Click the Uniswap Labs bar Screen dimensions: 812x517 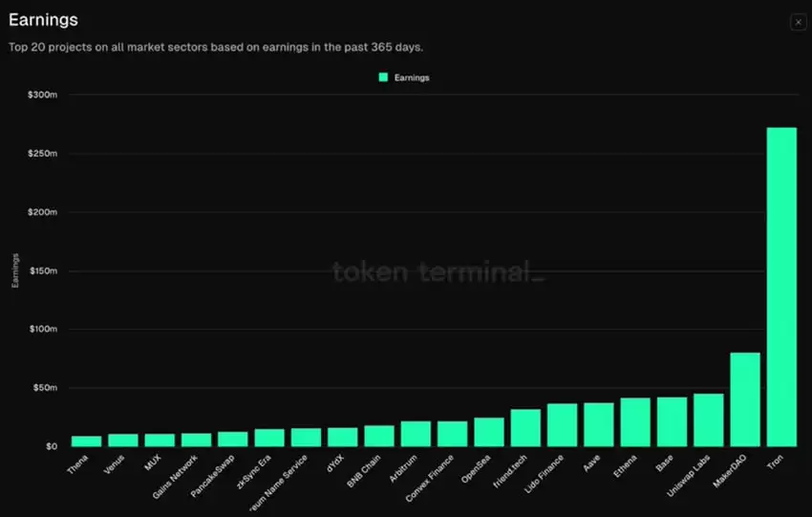708,420
